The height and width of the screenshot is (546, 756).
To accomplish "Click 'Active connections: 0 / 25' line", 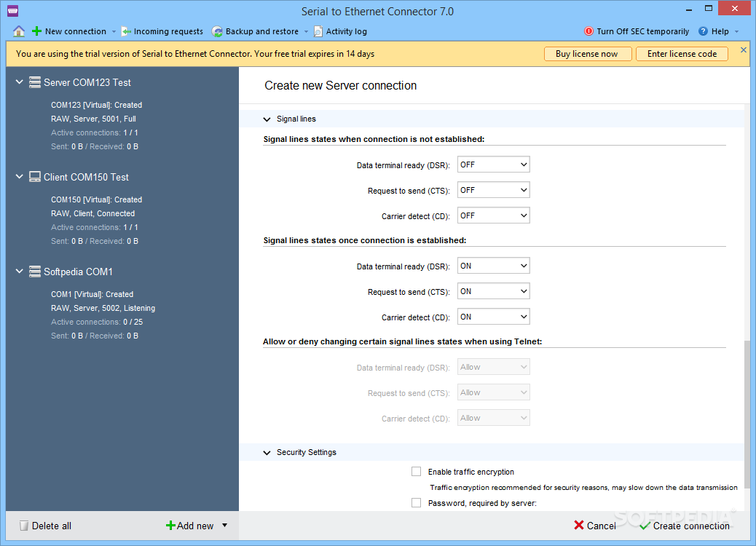I will 97,322.
